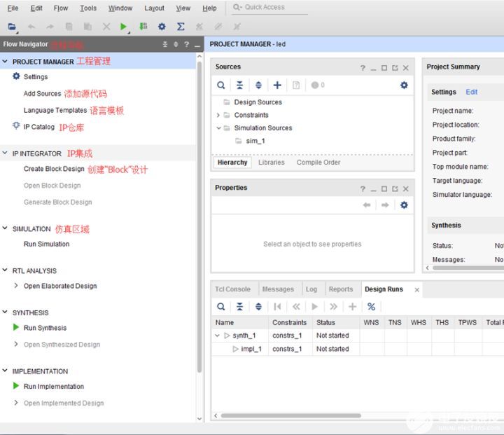504x435 pixels.
Task: Open Properties panel settings gear
Action: tap(404, 205)
